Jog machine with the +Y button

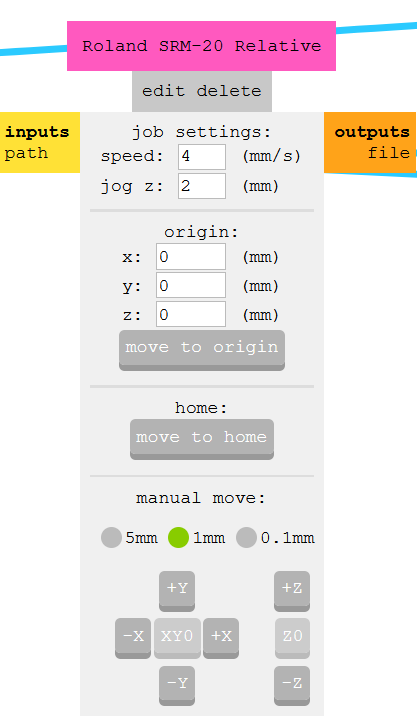point(177,590)
